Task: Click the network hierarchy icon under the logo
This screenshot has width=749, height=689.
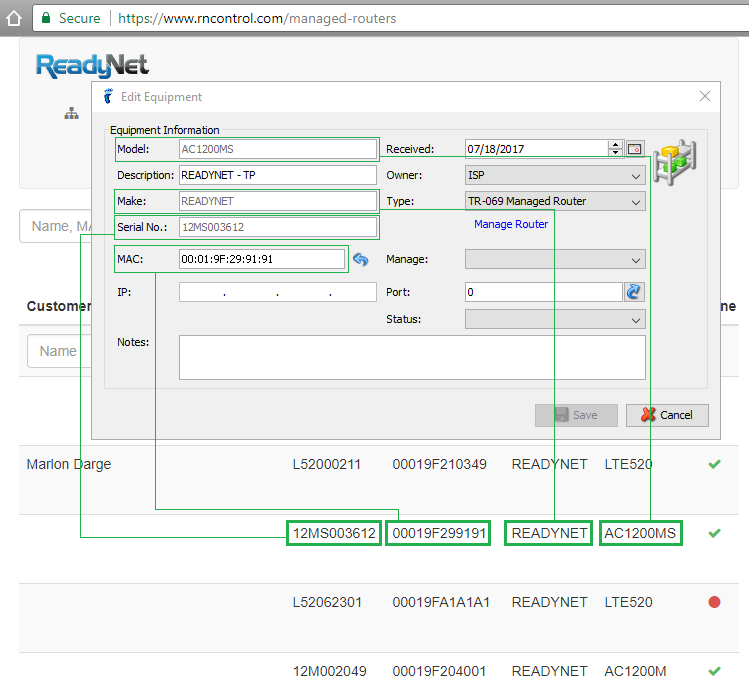Action: (x=72, y=113)
